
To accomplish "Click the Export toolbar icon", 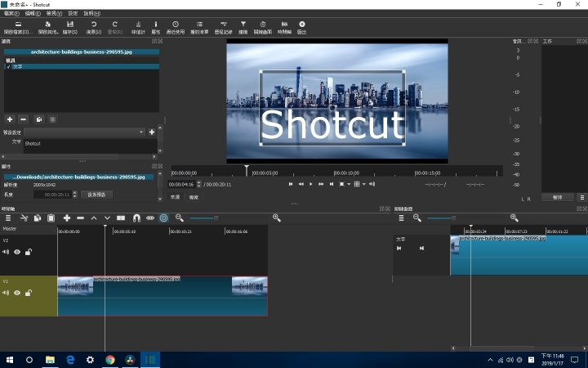I will 302,25.
